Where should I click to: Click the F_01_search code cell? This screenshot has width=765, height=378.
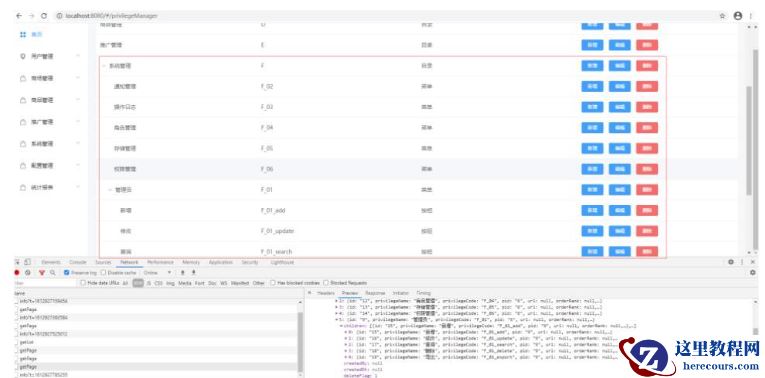tap(276, 252)
